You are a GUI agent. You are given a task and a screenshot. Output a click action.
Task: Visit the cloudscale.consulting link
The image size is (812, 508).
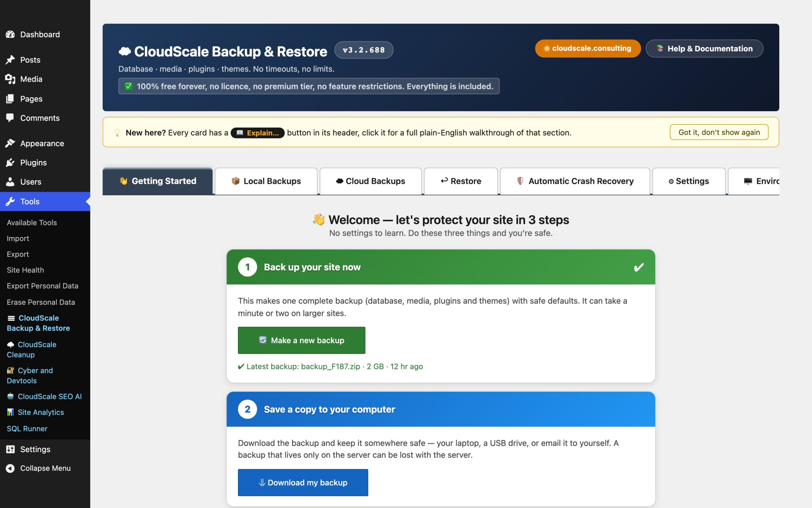coord(587,49)
